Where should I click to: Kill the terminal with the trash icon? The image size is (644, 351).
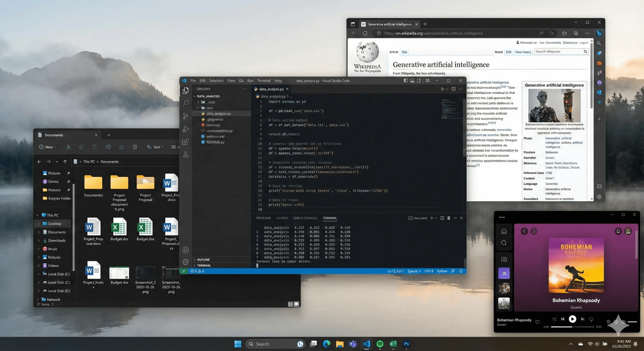click(x=449, y=218)
